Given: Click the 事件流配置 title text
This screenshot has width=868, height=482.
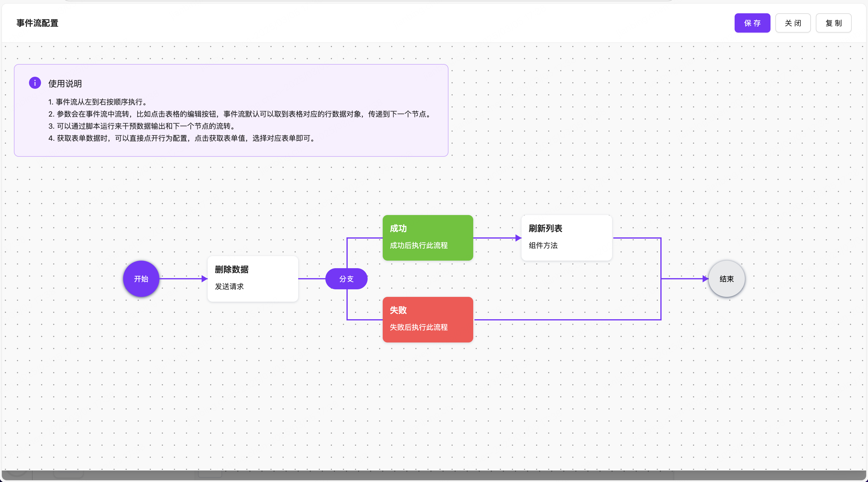Looking at the screenshot, I should [x=37, y=23].
